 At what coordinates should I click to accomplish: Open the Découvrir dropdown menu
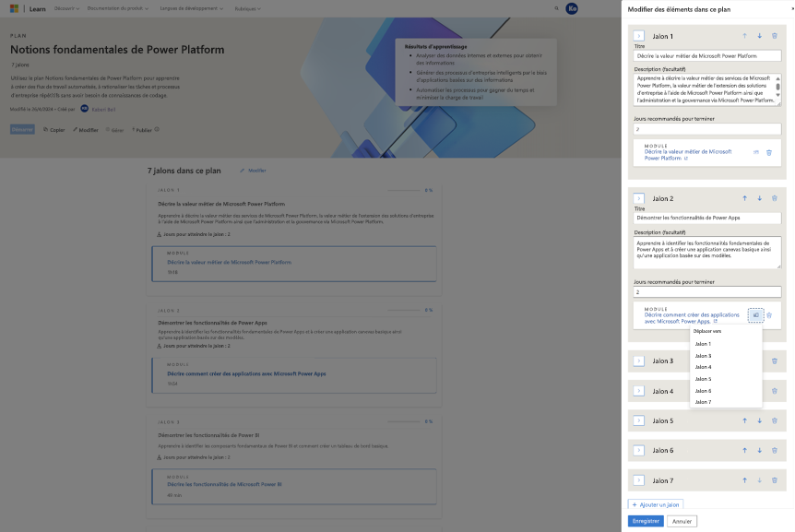(x=66, y=8)
